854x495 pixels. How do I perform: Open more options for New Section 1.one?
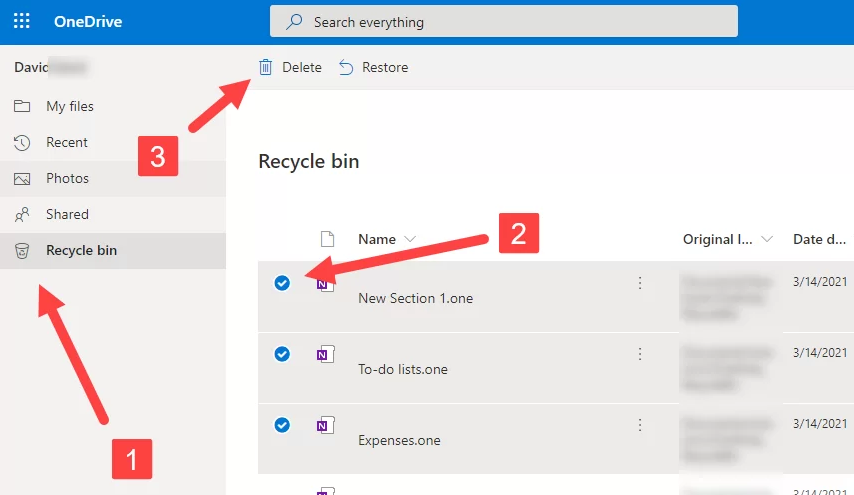[640, 283]
